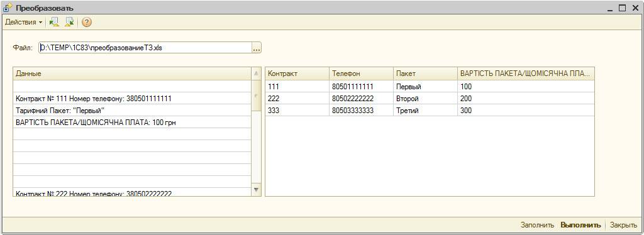This screenshot has height=235, width=644.
Task: Click the Преобразовать window title icon
Action: click(x=8, y=8)
